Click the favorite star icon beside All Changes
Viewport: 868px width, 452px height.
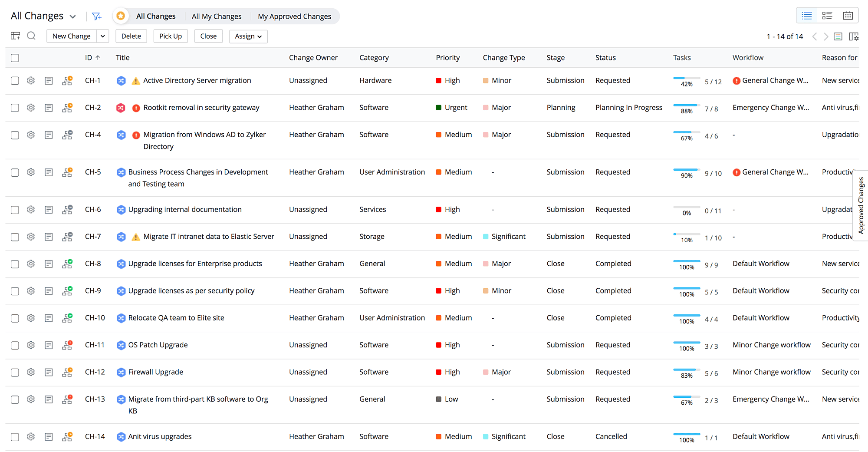coord(121,16)
